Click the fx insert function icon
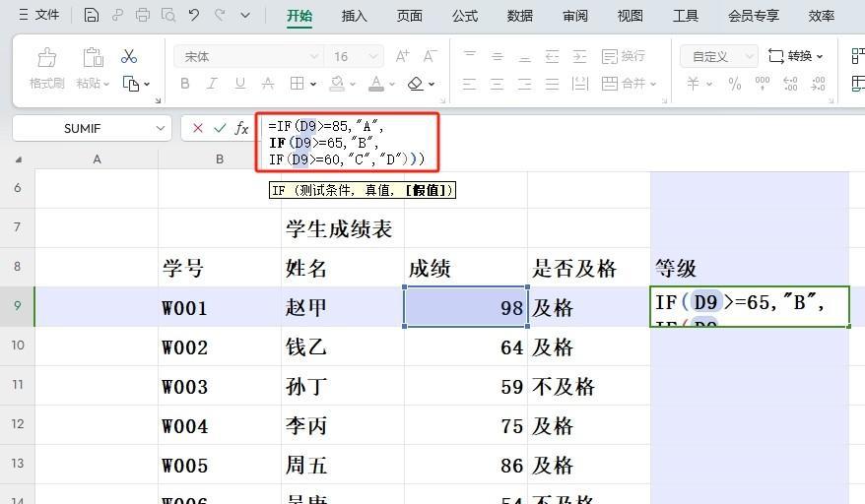This screenshot has width=865, height=504. [x=241, y=128]
